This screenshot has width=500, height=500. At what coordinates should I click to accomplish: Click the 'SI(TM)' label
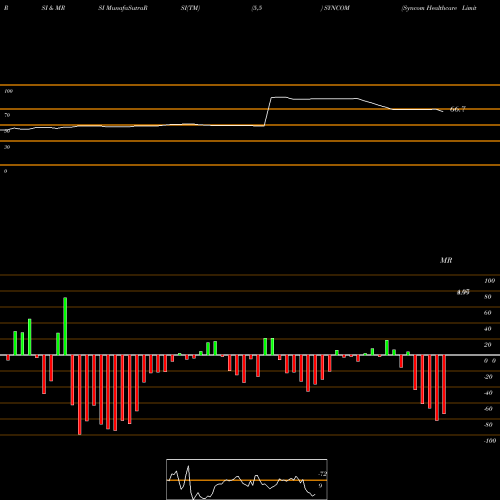tap(190, 8)
